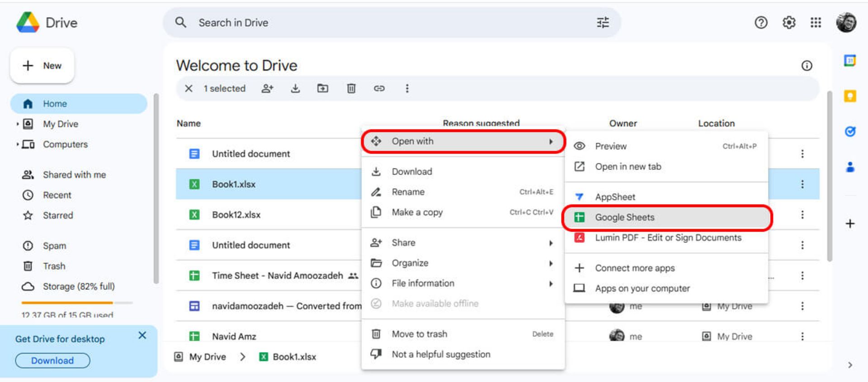The height and width of the screenshot is (382, 868).
Task: Sort by Name column header
Action: [x=189, y=124]
